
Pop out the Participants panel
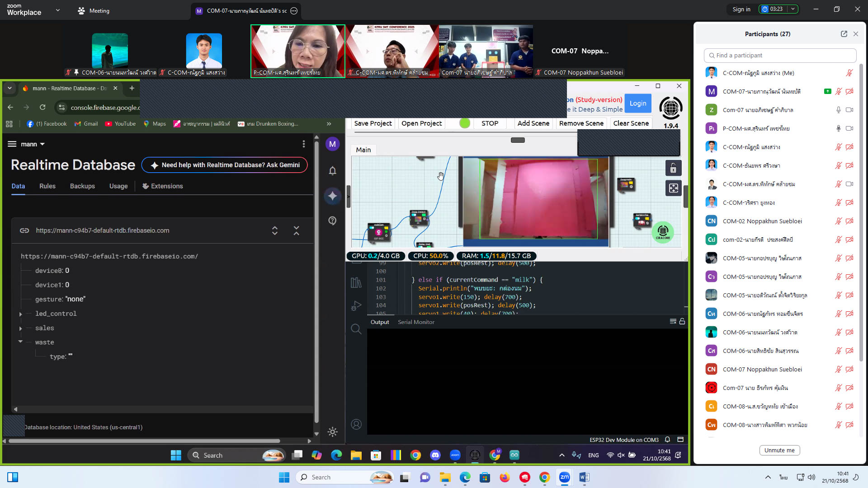844,34
